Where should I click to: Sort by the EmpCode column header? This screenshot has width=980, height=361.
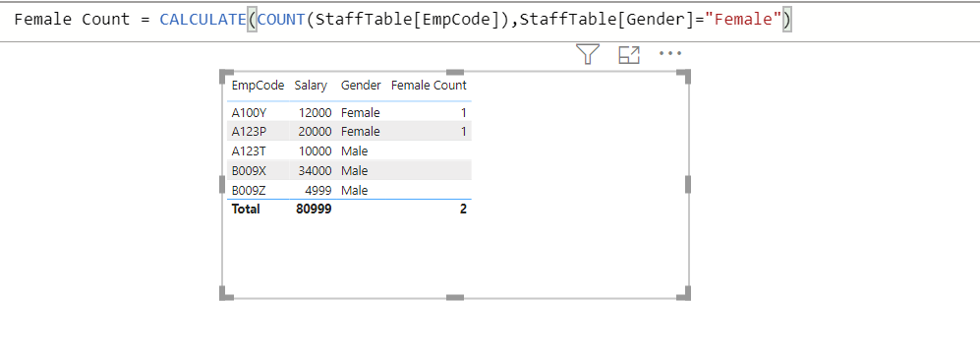(x=258, y=86)
